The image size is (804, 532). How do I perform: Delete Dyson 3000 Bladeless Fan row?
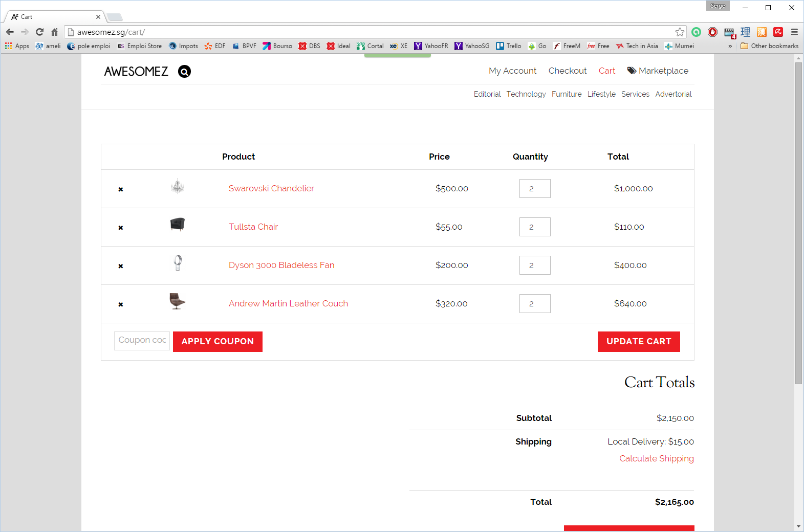pos(121,266)
